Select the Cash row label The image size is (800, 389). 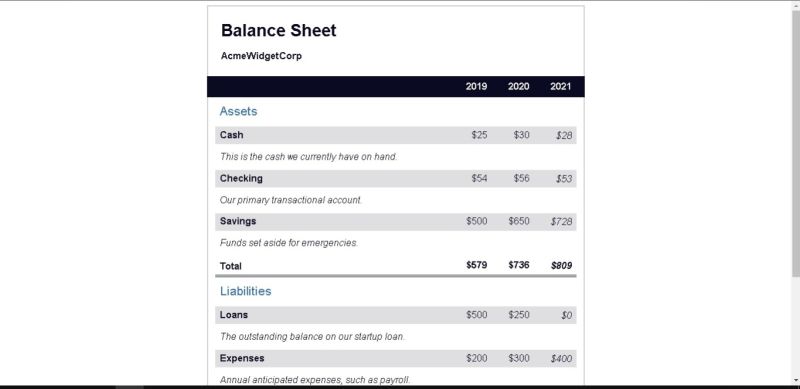(x=232, y=135)
